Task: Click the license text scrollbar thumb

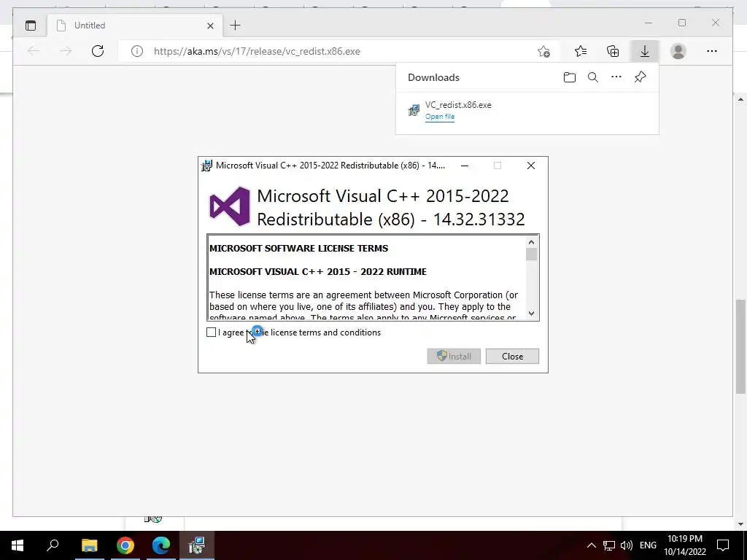Action: tap(531, 254)
